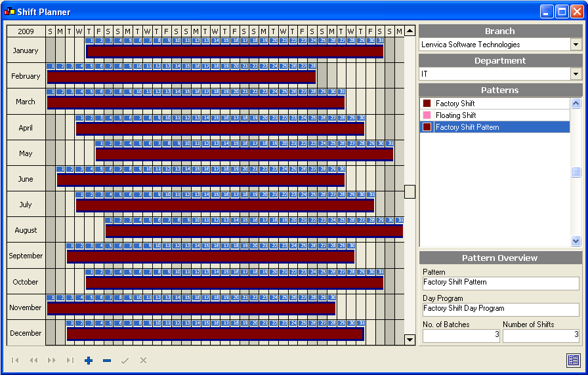Select the November shift bar
The width and height of the screenshot is (588, 375).
[191, 308]
